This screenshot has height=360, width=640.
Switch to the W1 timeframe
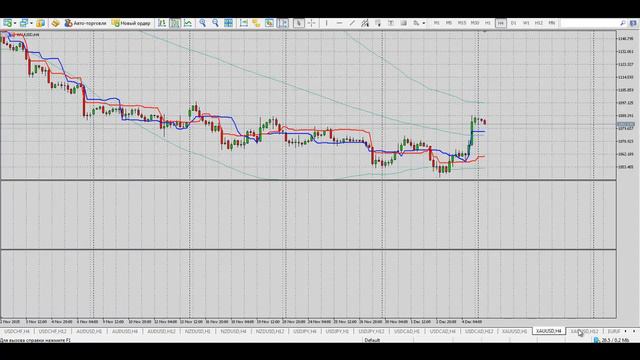526,23
